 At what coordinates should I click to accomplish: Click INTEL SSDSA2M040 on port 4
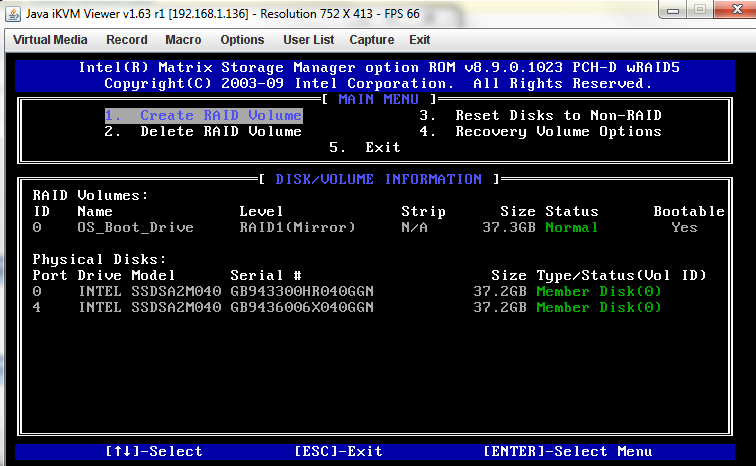[150, 307]
